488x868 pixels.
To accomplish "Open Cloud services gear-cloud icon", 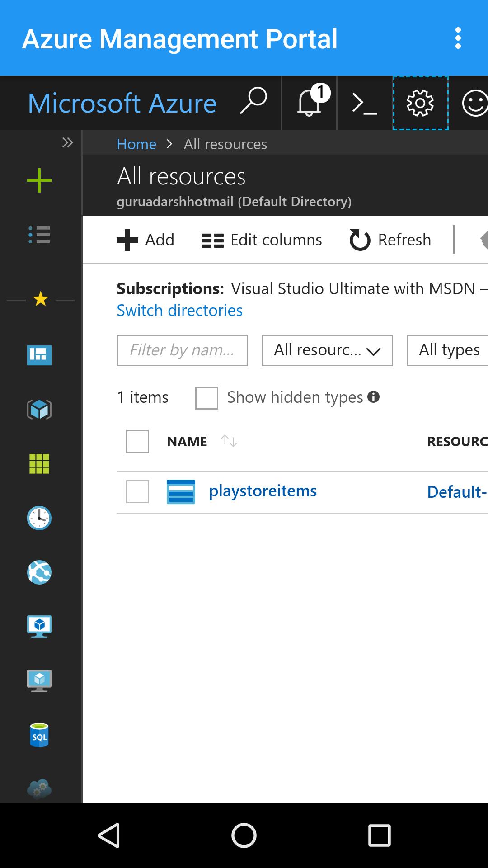I will (39, 789).
